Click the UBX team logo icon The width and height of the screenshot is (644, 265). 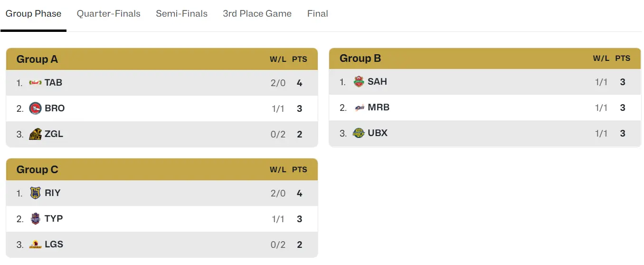(x=359, y=133)
